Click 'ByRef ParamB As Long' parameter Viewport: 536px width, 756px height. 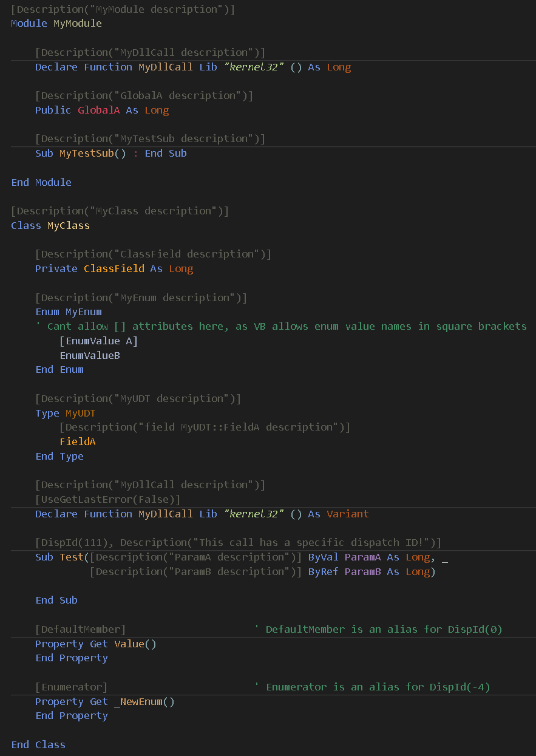tap(369, 572)
